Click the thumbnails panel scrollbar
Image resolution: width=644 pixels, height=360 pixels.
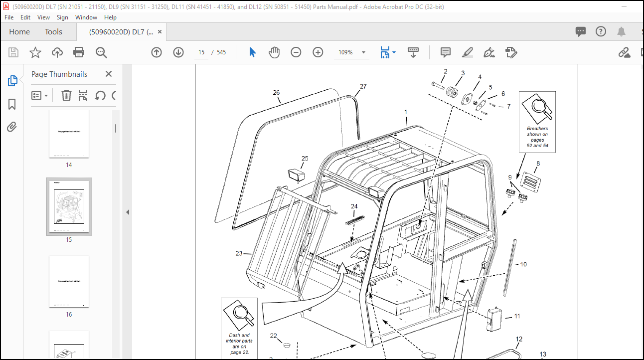click(116, 128)
